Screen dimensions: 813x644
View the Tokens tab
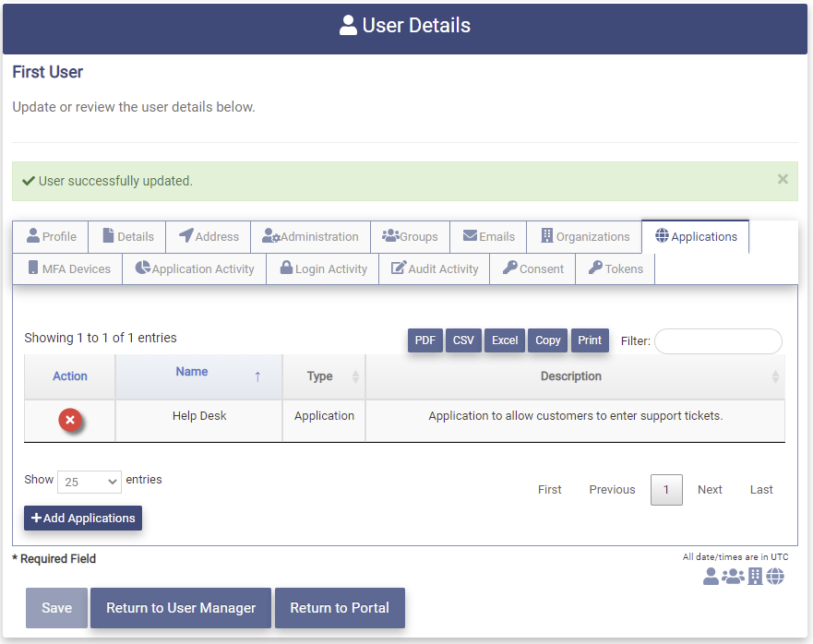(615, 268)
